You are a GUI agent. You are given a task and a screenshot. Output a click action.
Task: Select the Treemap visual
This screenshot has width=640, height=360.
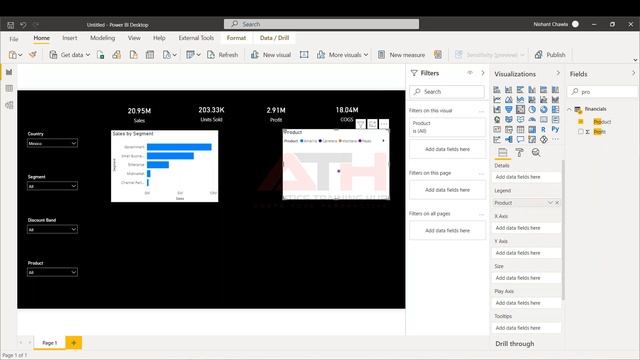pos(555,109)
